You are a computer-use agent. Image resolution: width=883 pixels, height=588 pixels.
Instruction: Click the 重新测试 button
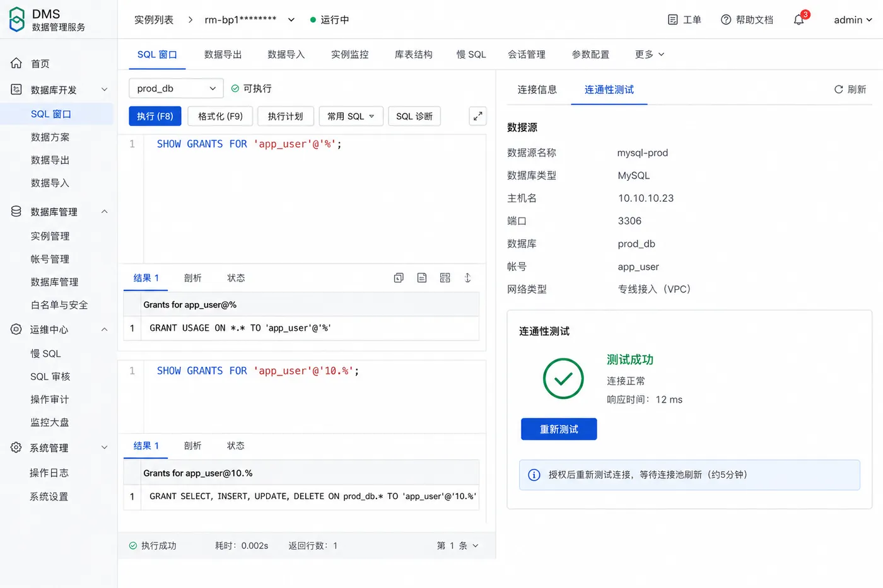559,429
